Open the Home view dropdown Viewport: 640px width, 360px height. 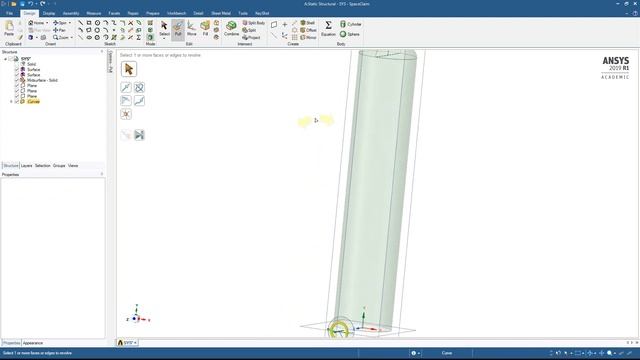(47, 23)
